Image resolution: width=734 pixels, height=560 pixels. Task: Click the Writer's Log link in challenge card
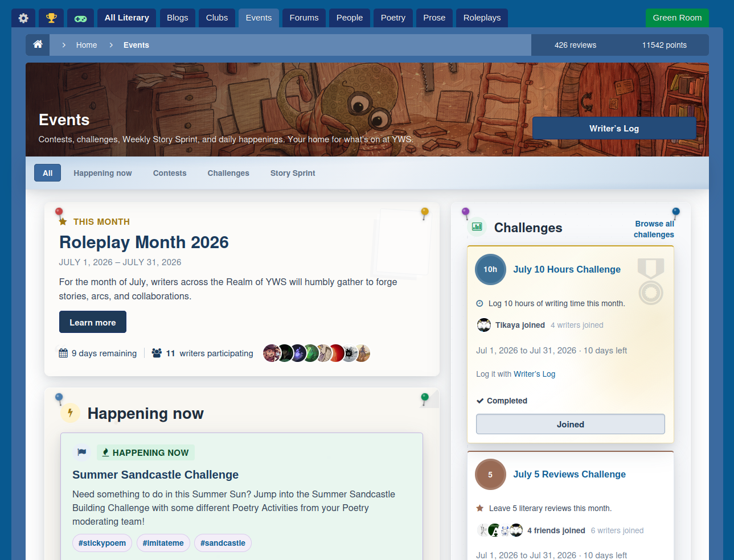point(534,374)
